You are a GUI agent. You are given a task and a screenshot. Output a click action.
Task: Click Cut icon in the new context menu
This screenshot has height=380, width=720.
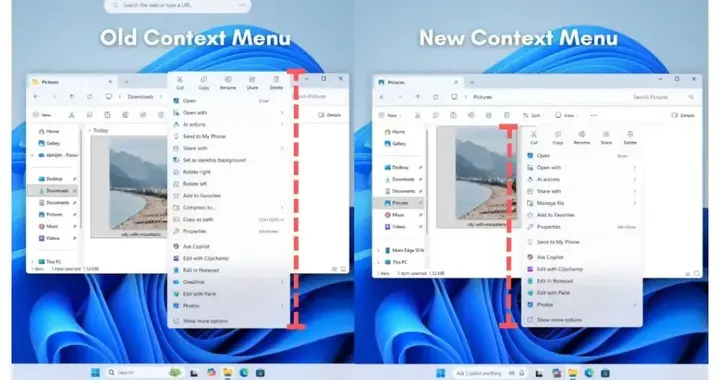click(534, 134)
